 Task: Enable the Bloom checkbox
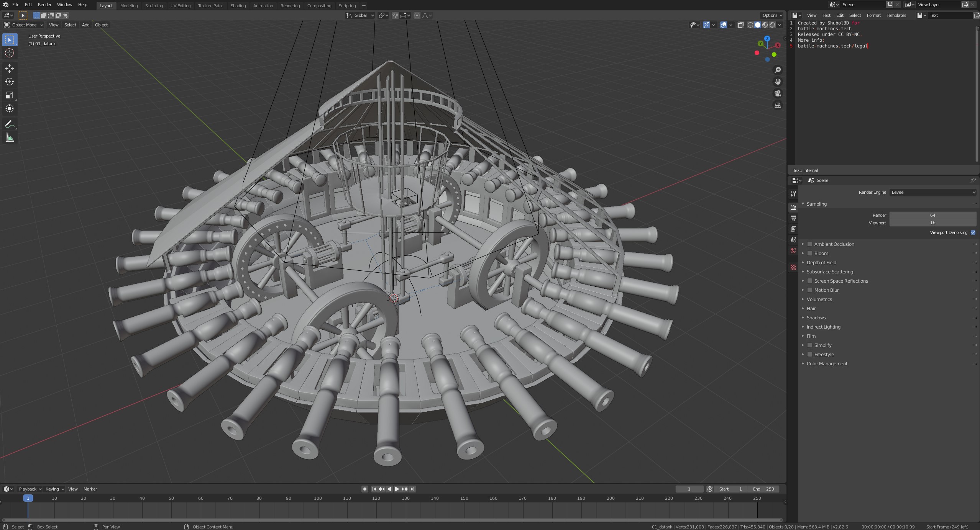(809, 253)
